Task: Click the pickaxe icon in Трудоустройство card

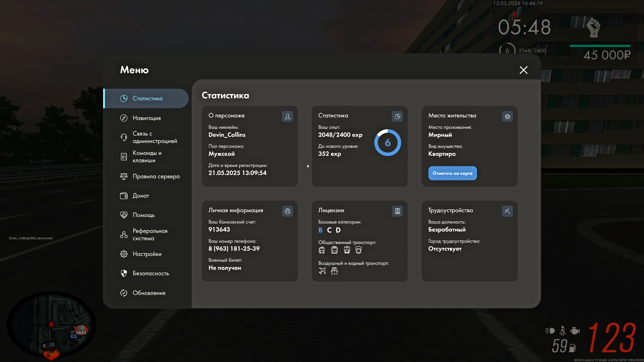Action: click(x=507, y=211)
